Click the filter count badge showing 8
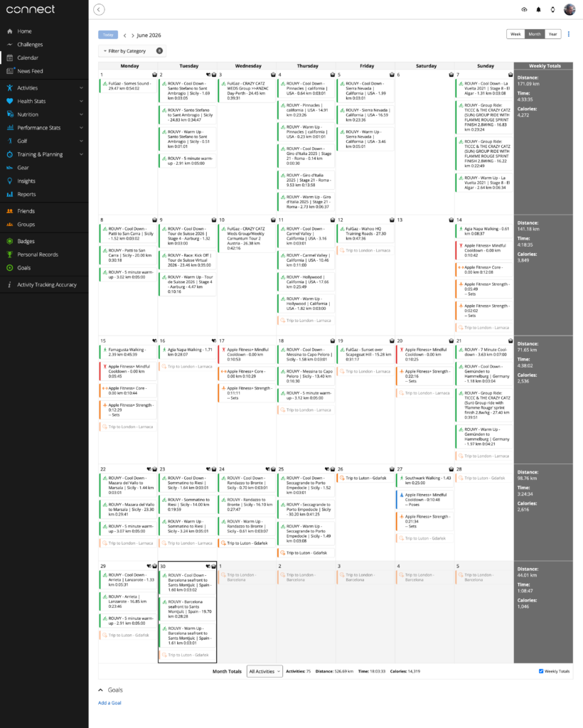The width and height of the screenshot is (583, 728). pyautogui.click(x=160, y=51)
